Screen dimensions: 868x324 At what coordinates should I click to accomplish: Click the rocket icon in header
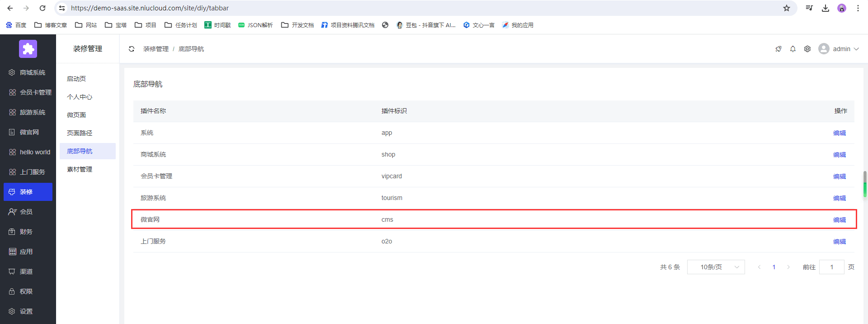(x=778, y=49)
